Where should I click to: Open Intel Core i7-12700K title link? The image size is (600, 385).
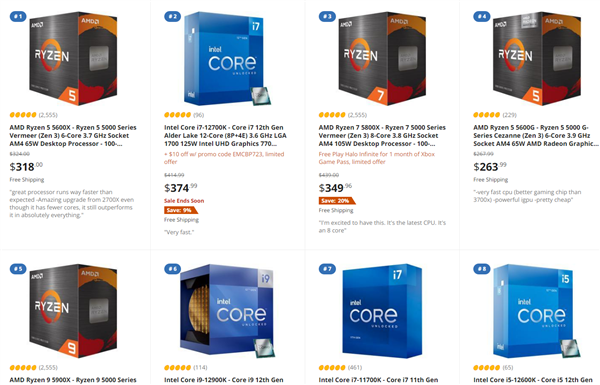[225, 135]
